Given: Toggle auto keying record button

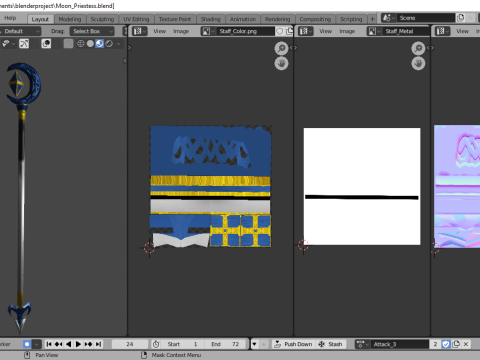Looking at the screenshot, I should pos(27,344).
